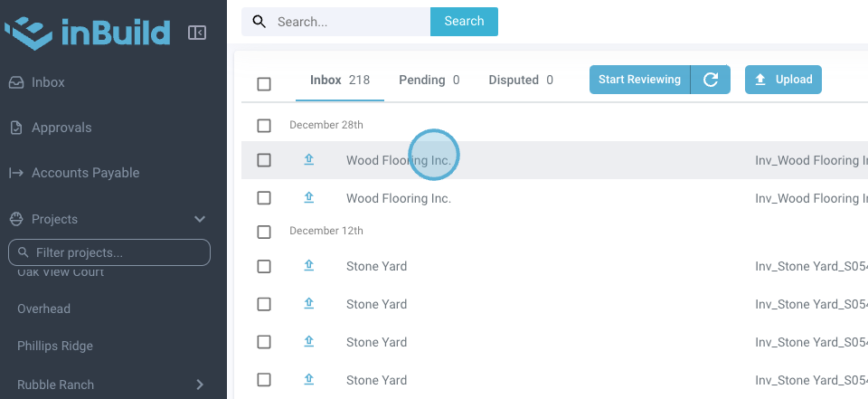Image resolution: width=868 pixels, height=399 pixels.
Task: Check the December 28th group checkbox
Action: pos(264,126)
